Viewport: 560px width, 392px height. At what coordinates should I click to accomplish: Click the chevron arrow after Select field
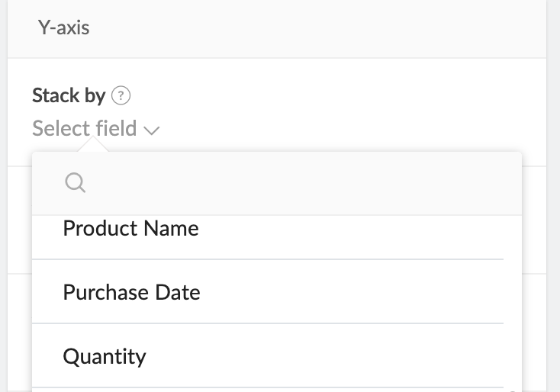tap(151, 130)
